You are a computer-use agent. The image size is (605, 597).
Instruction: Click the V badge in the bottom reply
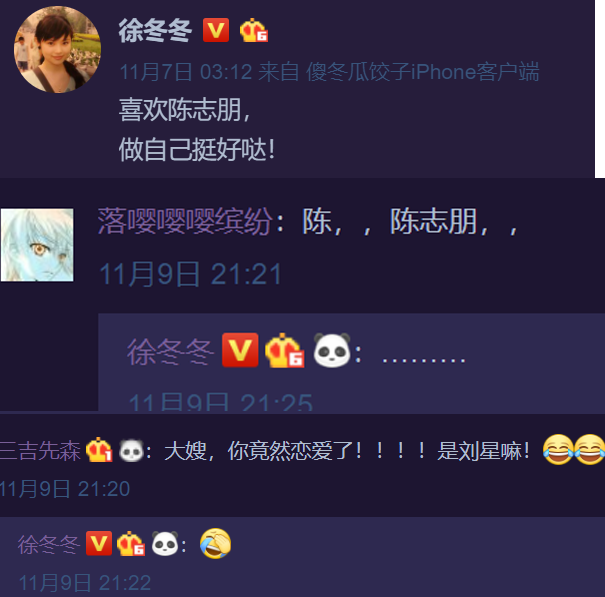click(x=99, y=543)
